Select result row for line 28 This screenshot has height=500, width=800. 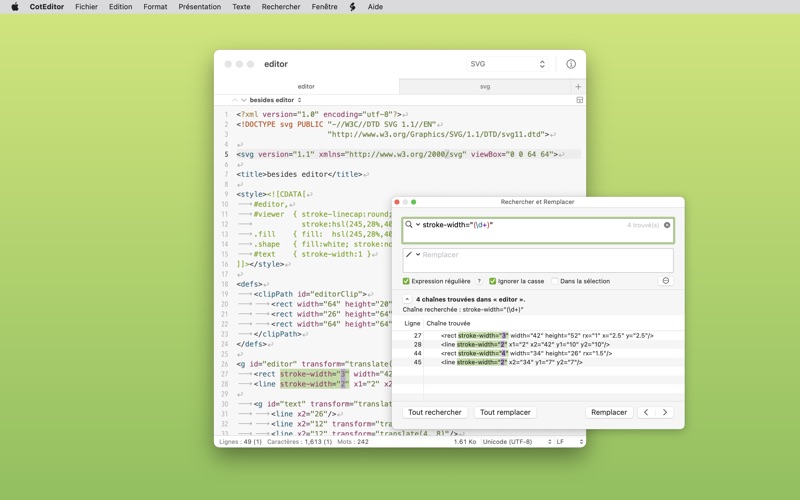point(538,344)
